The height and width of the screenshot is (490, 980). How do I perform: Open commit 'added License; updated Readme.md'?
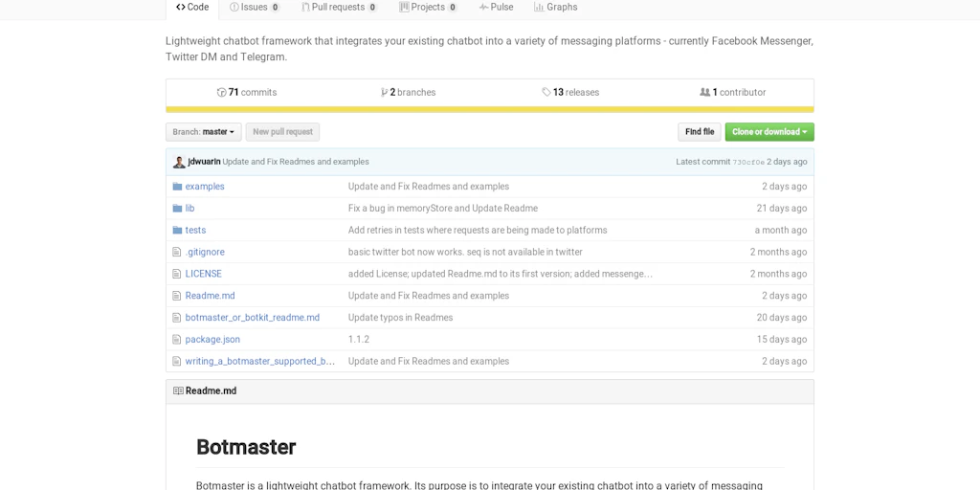coord(500,274)
